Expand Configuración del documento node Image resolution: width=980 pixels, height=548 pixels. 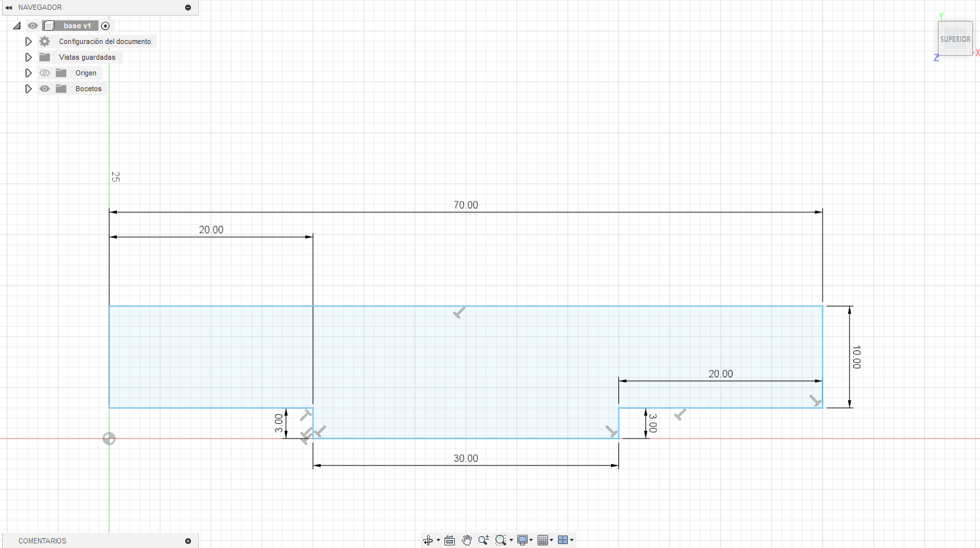[x=28, y=41]
